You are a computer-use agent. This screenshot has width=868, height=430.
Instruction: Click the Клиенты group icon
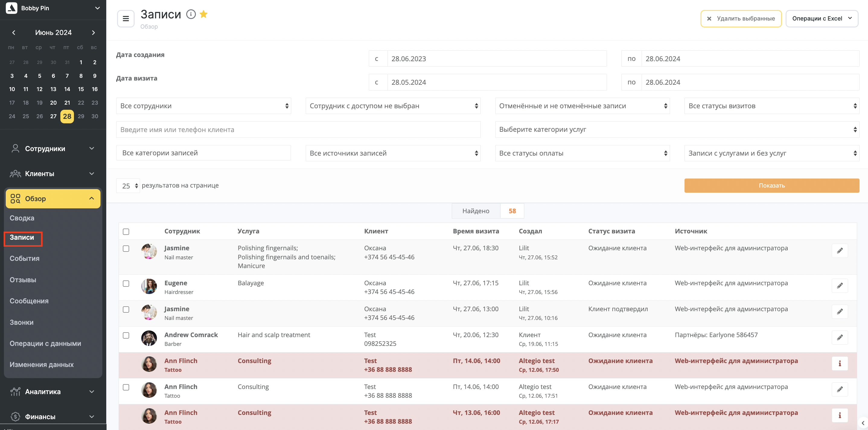pyautogui.click(x=15, y=174)
